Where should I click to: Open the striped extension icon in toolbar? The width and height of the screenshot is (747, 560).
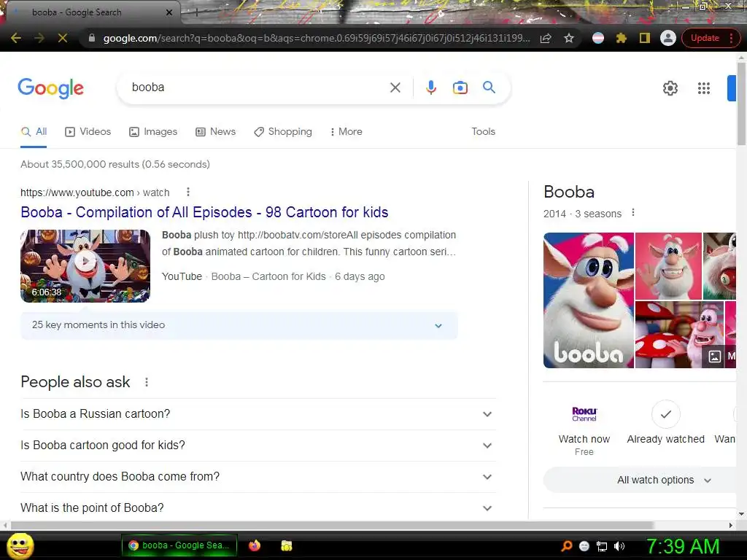coord(598,38)
